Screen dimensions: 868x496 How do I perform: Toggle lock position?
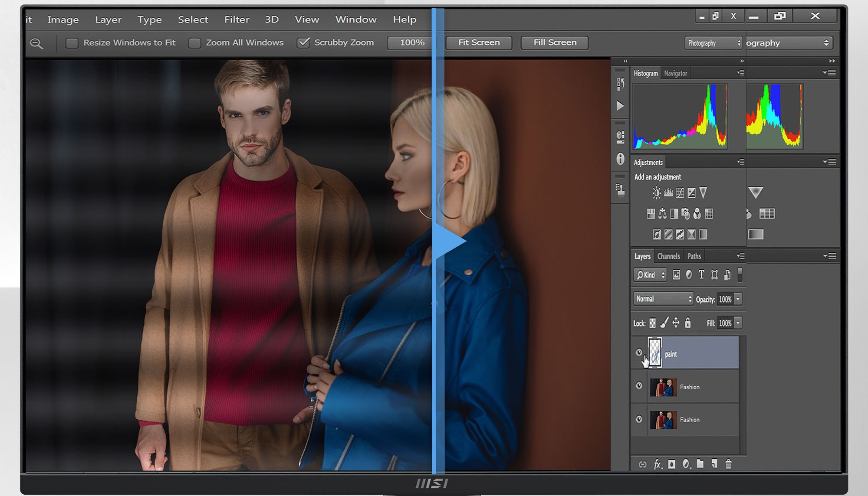676,323
